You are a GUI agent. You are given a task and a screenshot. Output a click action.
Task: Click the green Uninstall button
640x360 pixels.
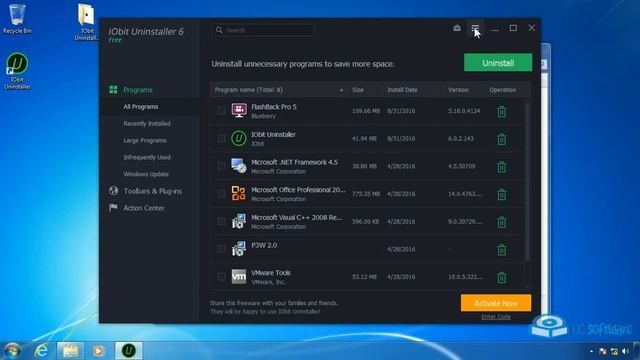[498, 63]
